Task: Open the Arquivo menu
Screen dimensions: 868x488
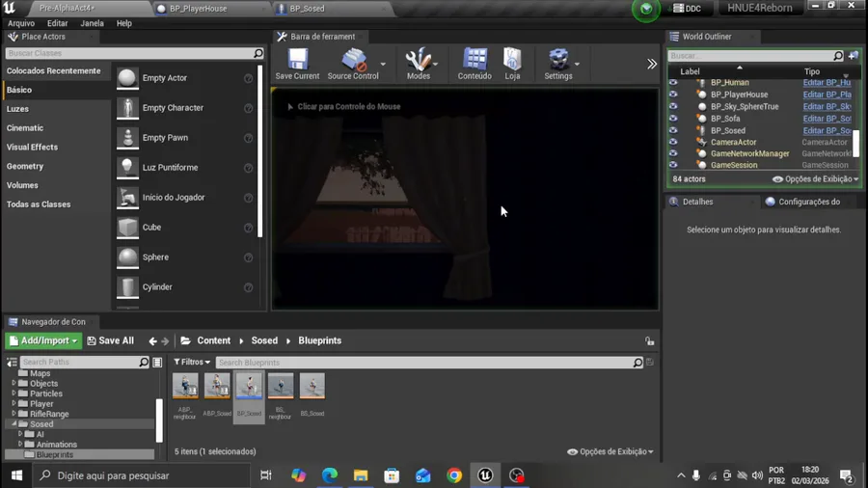Action: point(21,23)
